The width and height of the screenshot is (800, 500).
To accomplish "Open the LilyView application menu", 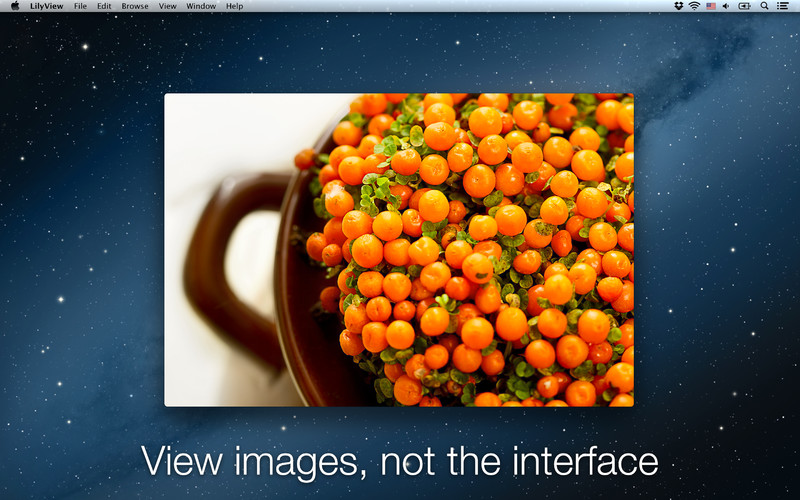I will click(46, 6).
